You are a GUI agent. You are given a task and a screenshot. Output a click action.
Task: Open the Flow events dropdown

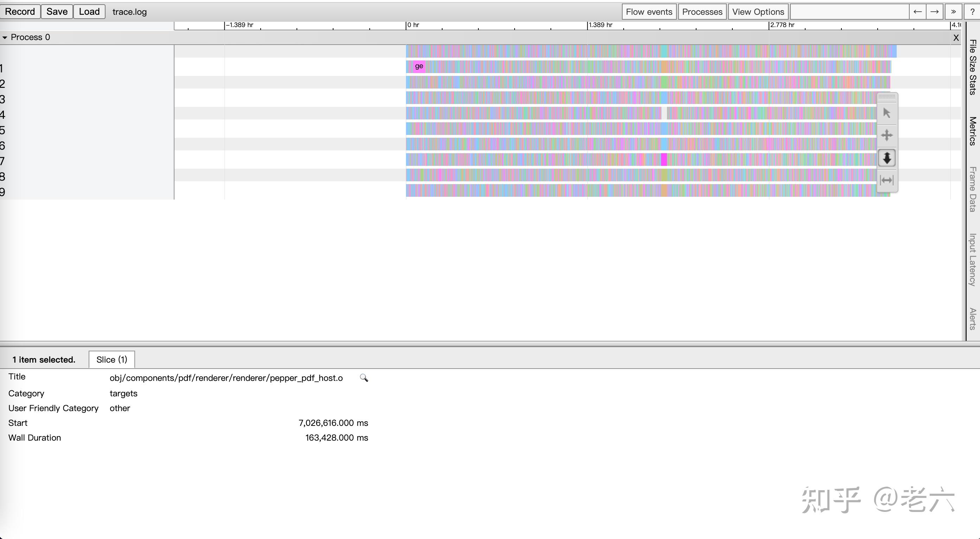[649, 12]
